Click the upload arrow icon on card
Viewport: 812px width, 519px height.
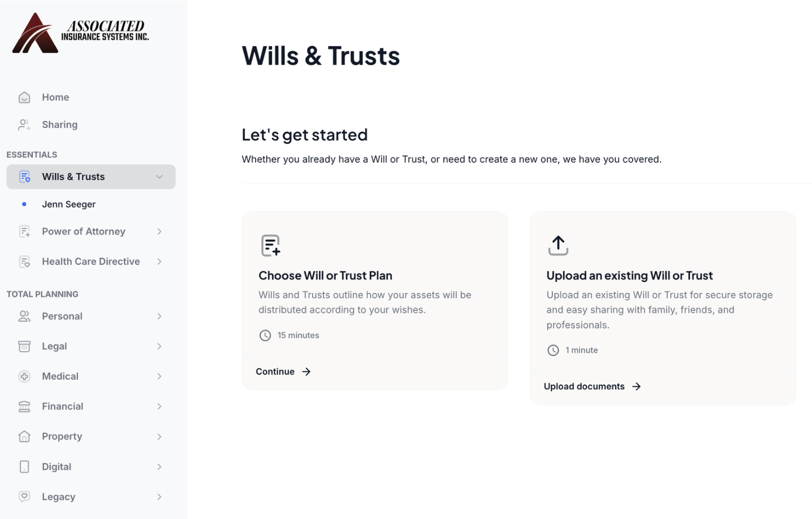(558, 245)
